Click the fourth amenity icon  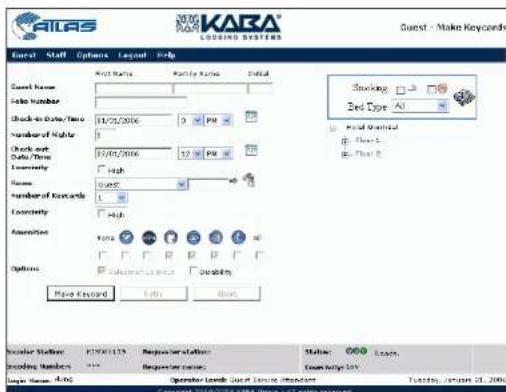[x=194, y=238]
